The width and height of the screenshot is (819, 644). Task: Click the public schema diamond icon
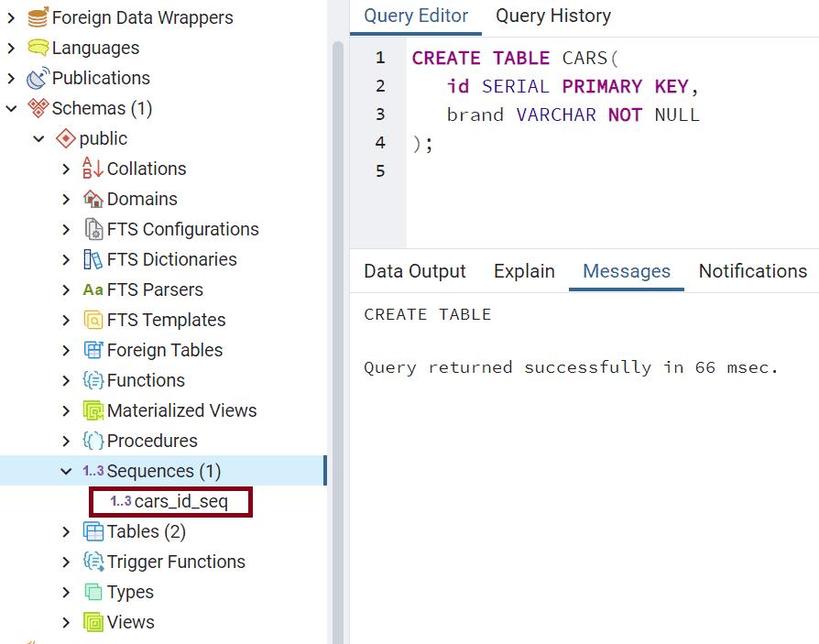65,138
